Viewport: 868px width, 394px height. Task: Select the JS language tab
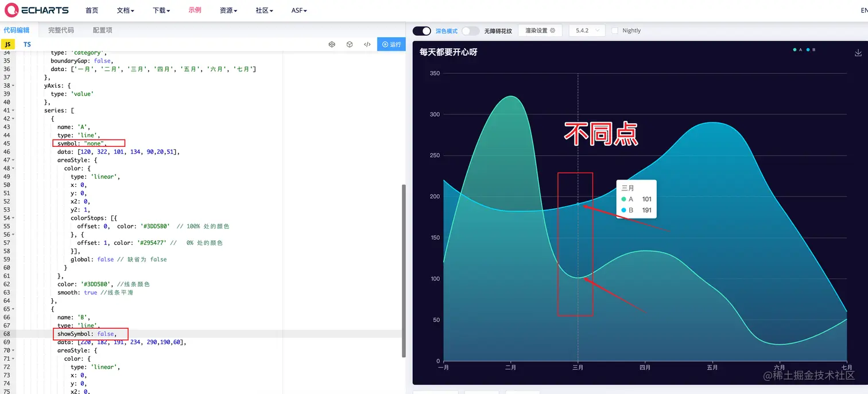coord(8,44)
